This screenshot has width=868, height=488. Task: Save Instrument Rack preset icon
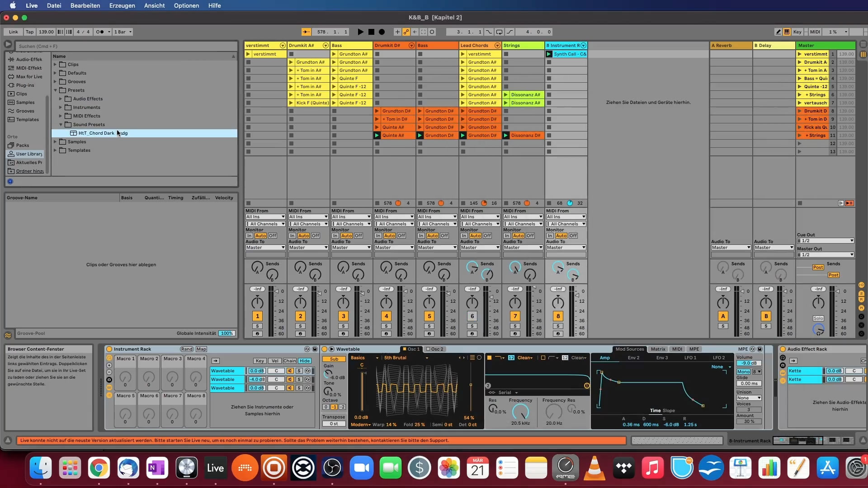315,349
